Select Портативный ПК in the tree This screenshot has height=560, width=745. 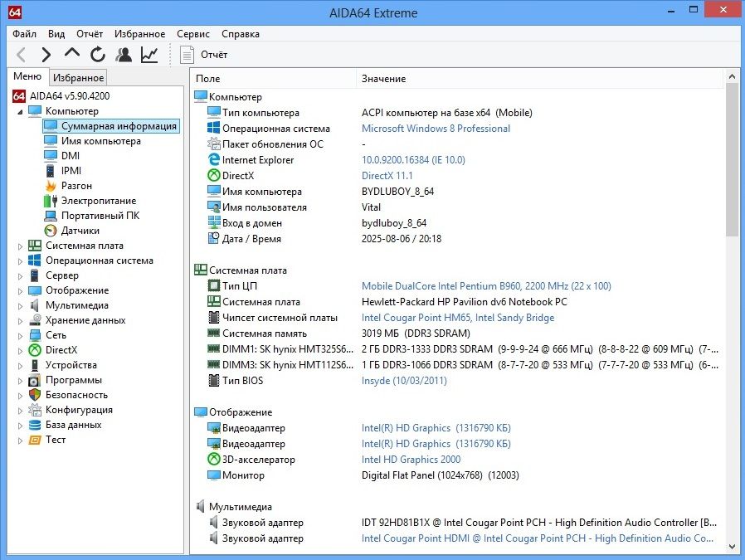point(100,216)
